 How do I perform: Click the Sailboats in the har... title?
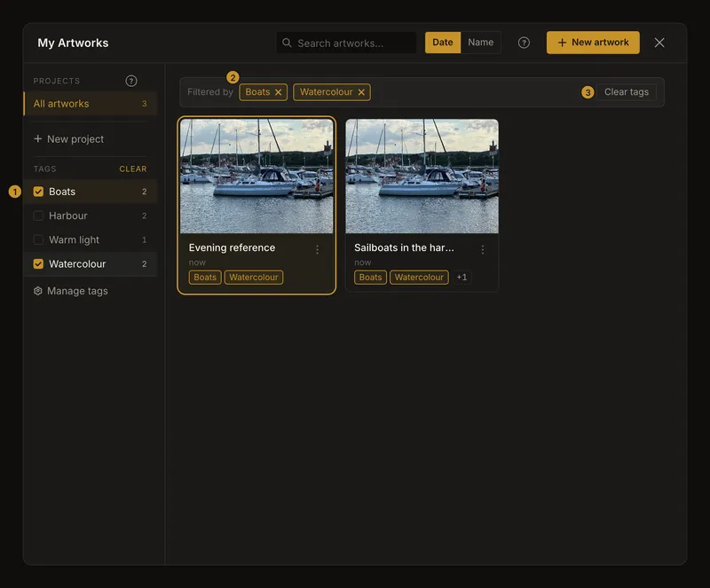click(x=404, y=247)
